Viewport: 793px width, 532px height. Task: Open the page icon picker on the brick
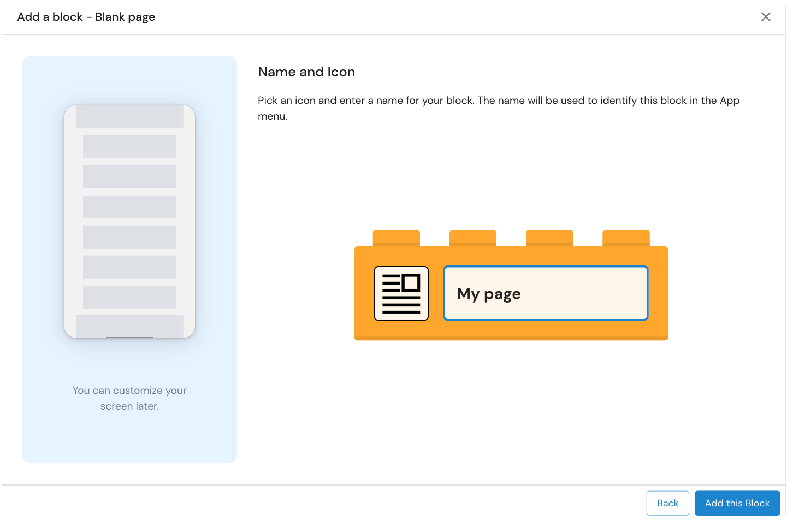point(401,293)
